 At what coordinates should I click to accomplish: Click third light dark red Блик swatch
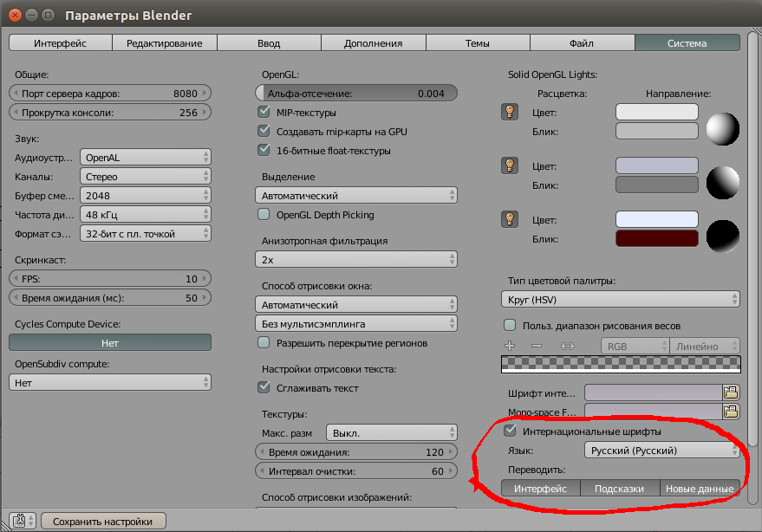coord(656,238)
